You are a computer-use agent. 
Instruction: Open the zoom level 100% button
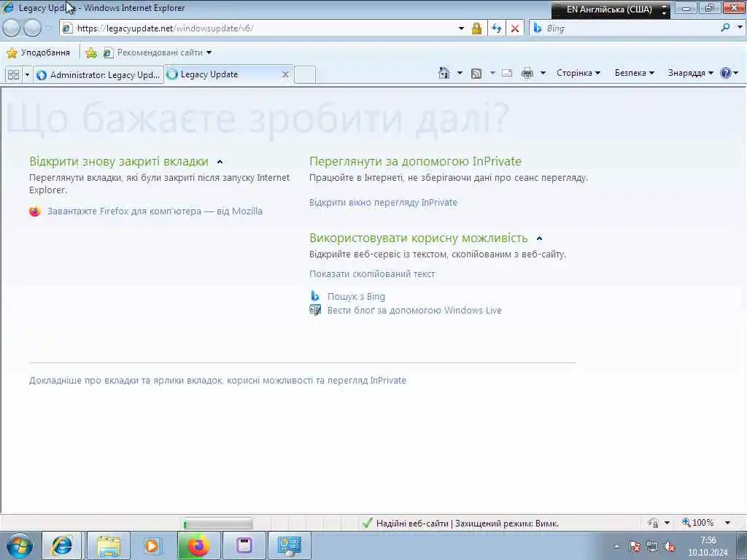click(698, 523)
